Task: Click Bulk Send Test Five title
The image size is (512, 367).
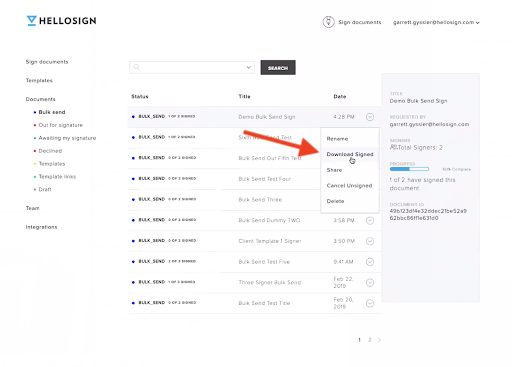Action: coord(264,262)
